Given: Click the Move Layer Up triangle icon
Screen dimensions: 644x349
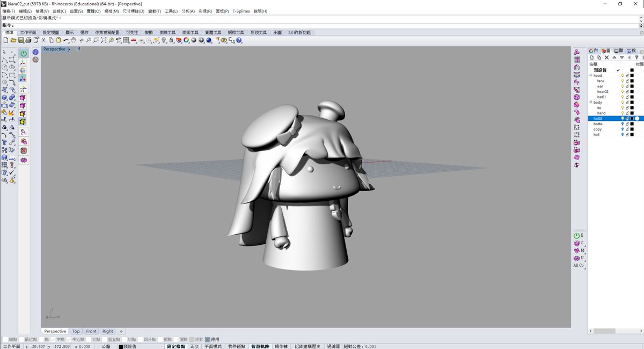Looking at the screenshot, I should point(614,57).
